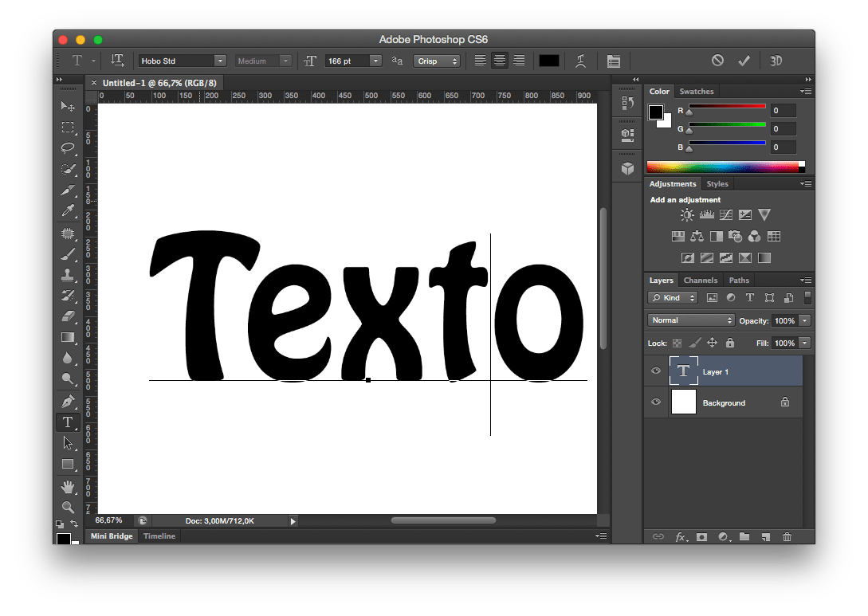The height and width of the screenshot is (616, 868).
Task: Select the Rectangle shape tool
Action: coord(68,465)
